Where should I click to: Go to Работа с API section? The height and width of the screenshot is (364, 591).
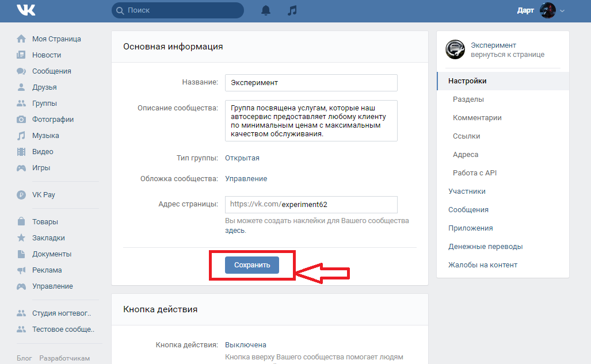[474, 173]
